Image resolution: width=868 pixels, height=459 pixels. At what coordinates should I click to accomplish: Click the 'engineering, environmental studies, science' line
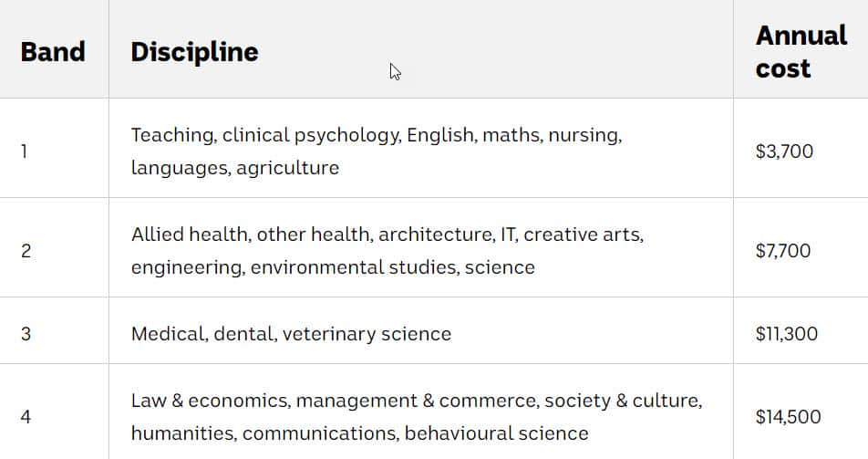point(333,267)
